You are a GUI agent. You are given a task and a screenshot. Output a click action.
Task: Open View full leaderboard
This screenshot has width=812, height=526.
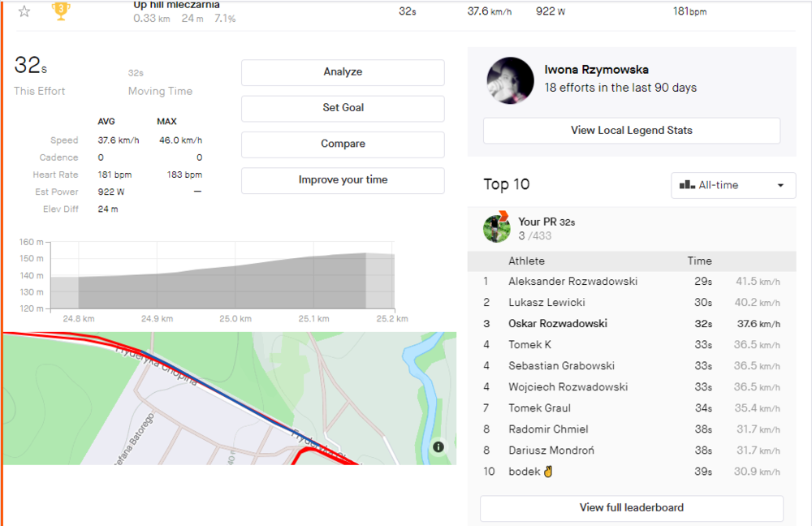(x=631, y=508)
